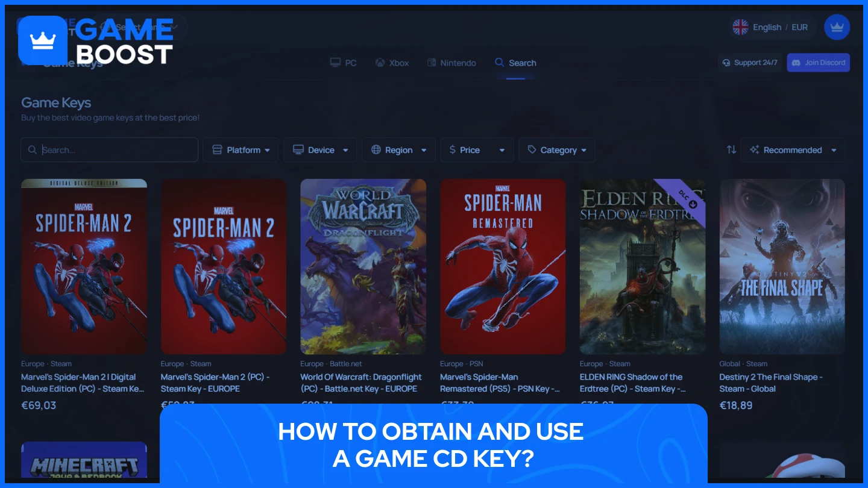Click the DLC ribbon badge on Elden Ring
The width and height of the screenshot is (868, 488).
[x=685, y=199]
